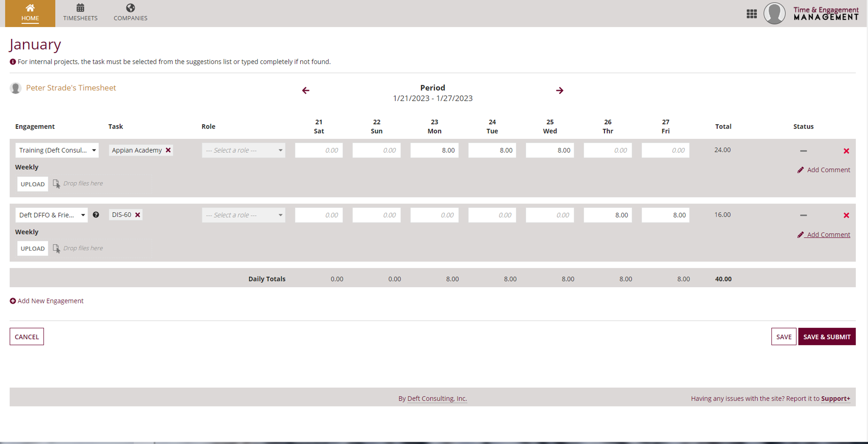This screenshot has height=444, width=868.
Task: Edit Thursday 26 hours for Training row
Action: click(608, 150)
